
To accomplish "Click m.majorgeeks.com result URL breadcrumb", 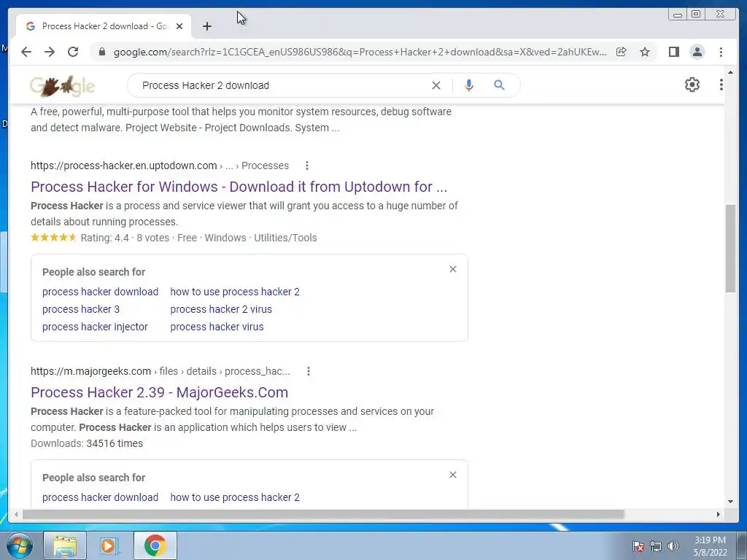I will 160,371.
